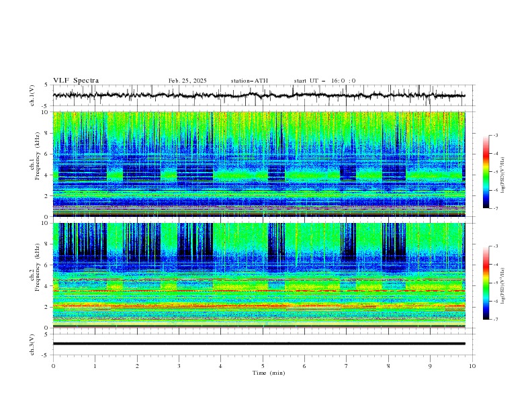Click time axis tick label "7"
Screen dimensions: 532x411
(x=347, y=366)
